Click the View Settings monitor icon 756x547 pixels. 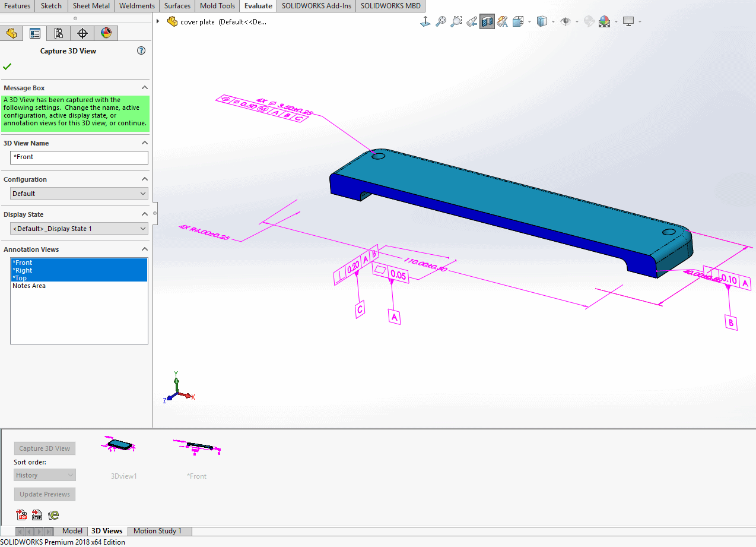tap(628, 22)
